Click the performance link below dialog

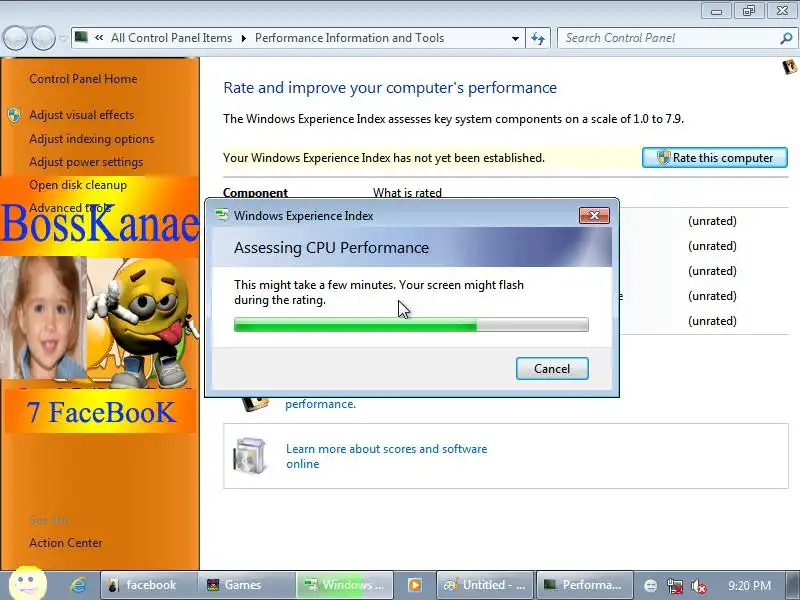click(x=320, y=404)
